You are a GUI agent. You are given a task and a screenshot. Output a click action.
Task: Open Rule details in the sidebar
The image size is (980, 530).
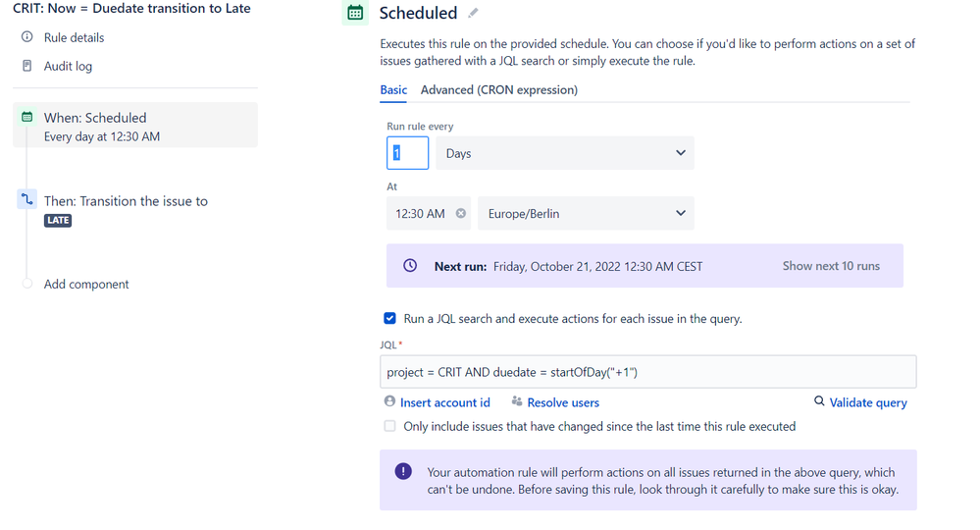[74, 37]
